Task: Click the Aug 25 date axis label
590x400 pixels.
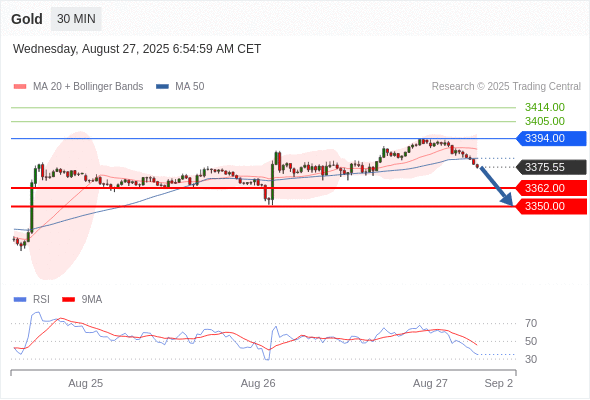Action: pyautogui.click(x=85, y=383)
